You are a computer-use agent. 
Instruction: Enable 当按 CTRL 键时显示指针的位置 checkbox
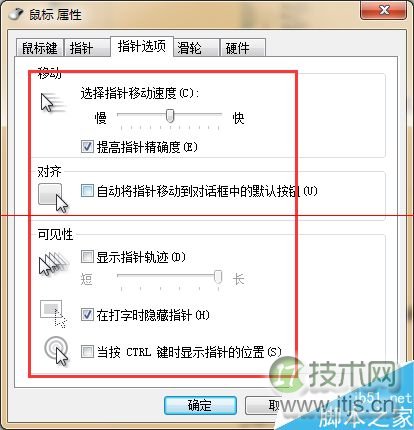click(87, 352)
